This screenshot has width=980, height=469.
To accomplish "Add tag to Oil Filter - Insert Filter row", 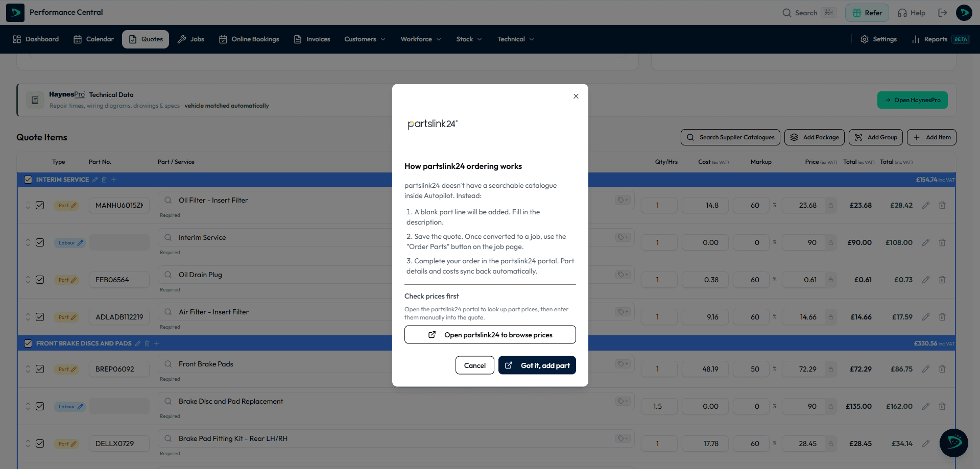I will coord(623,200).
